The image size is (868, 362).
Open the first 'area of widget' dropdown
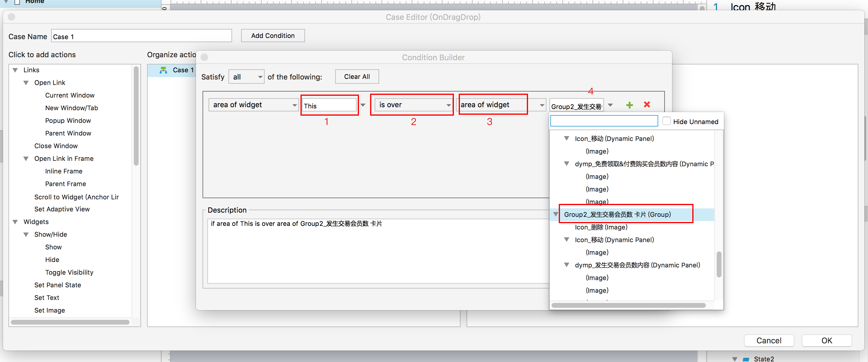[x=253, y=105]
